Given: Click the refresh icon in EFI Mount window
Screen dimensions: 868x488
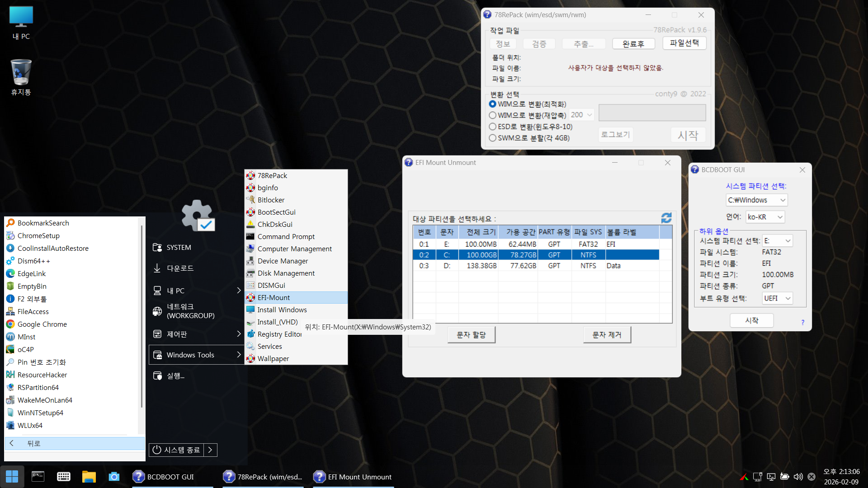Looking at the screenshot, I should [x=666, y=218].
